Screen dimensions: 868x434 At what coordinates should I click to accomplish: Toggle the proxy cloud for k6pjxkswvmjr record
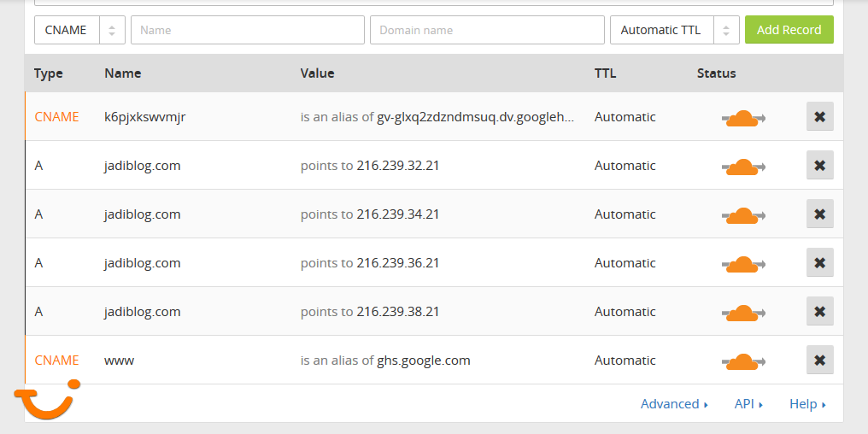pos(742,117)
